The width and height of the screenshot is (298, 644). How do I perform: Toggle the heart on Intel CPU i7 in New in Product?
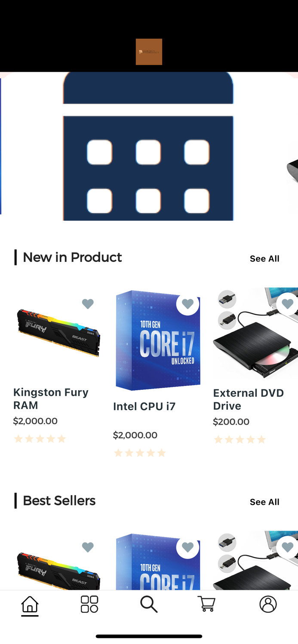187,304
